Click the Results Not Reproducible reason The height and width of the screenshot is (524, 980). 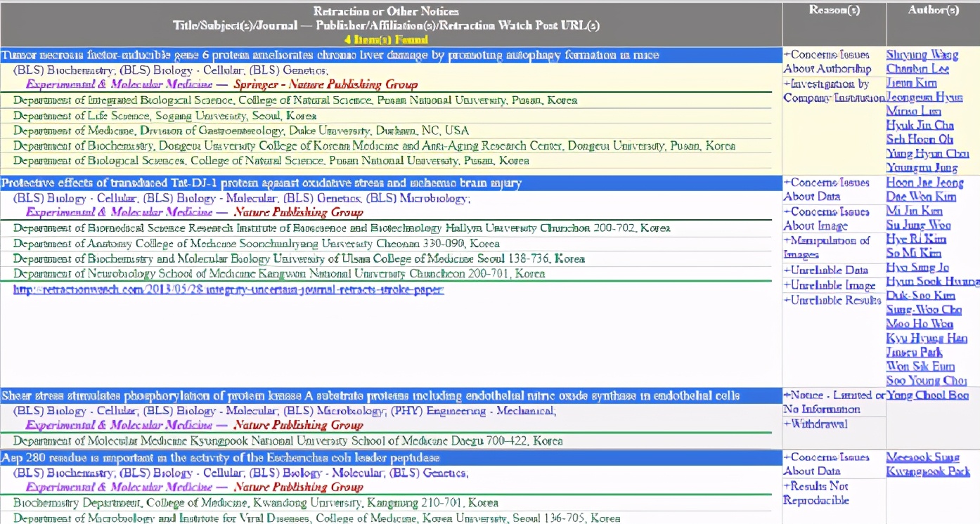pyautogui.click(x=817, y=493)
